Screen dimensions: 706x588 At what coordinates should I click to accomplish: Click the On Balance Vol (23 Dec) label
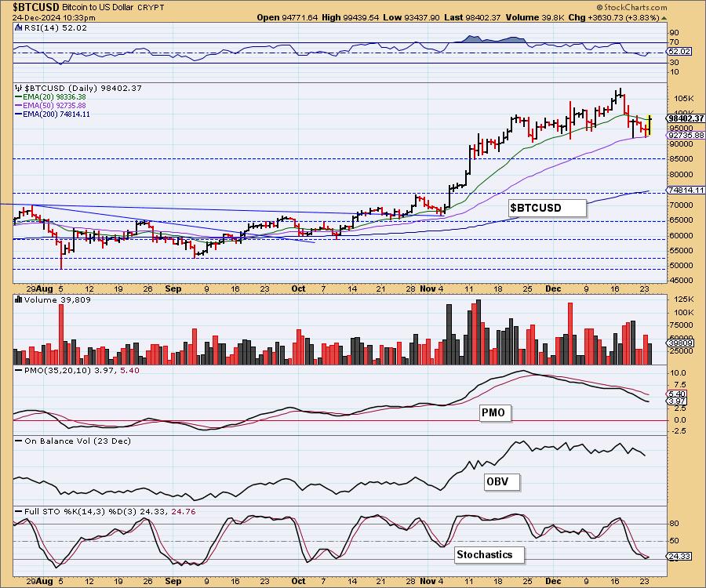78,441
